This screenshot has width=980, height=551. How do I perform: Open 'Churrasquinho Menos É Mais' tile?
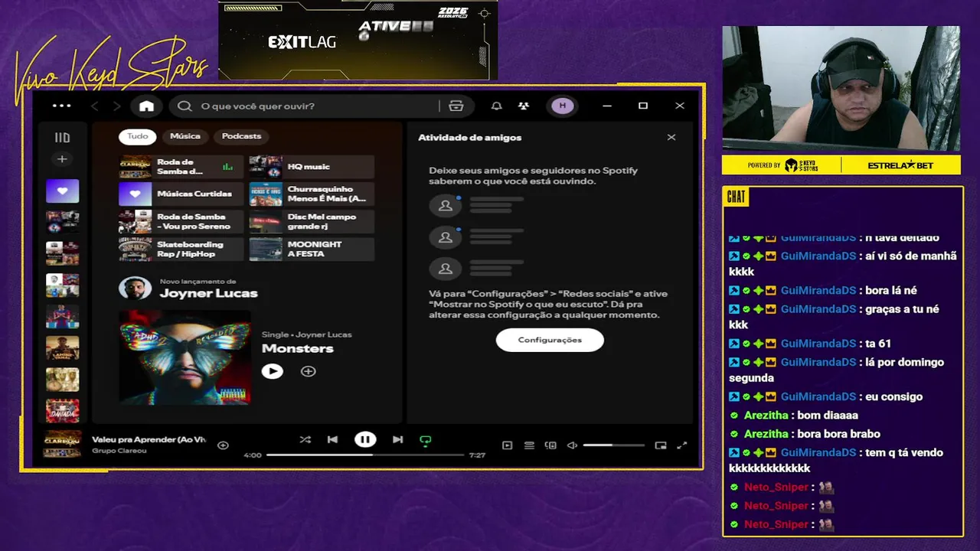pyautogui.click(x=312, y=194)
